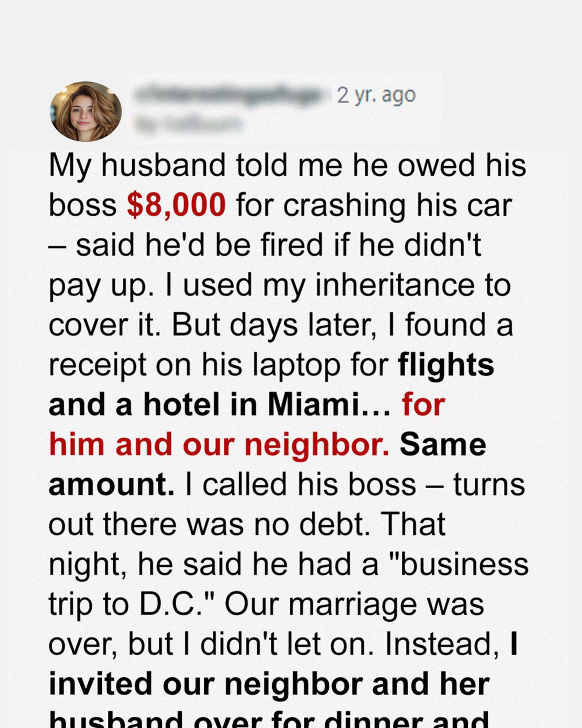Click the quoted word "business"
Viewport: 582px width, 728px height.
(464, 564)
